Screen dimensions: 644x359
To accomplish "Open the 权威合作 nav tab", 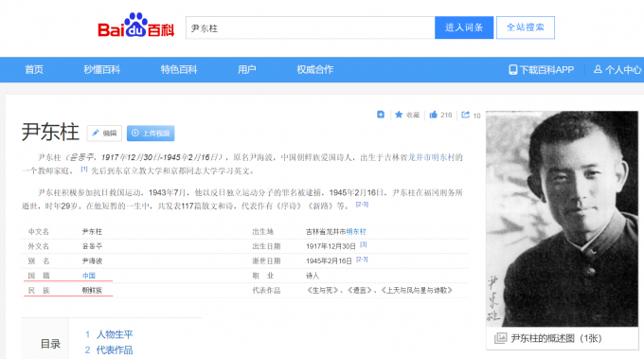I will 315,70.
